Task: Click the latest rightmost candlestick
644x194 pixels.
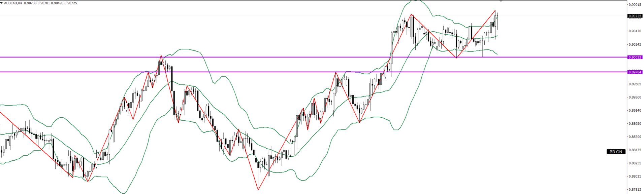Action: click(x=497, y=20)
